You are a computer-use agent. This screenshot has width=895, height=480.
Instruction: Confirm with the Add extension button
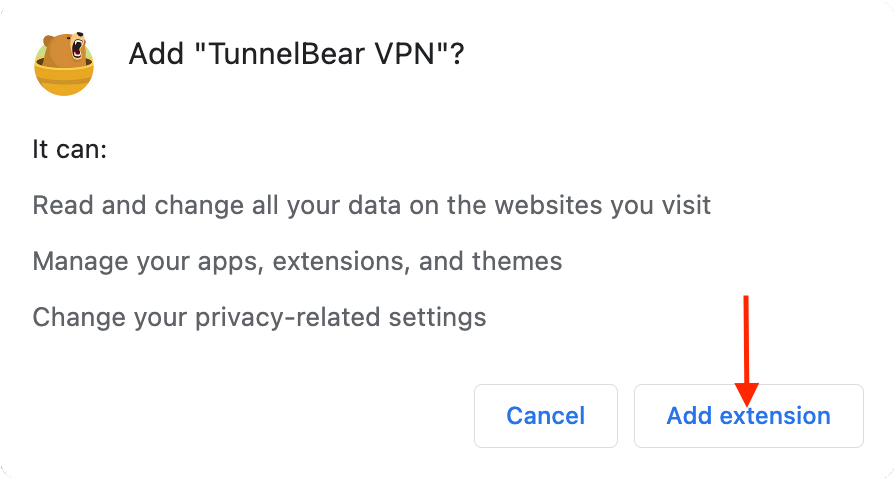pyautogui.click(x=748, y=416)
